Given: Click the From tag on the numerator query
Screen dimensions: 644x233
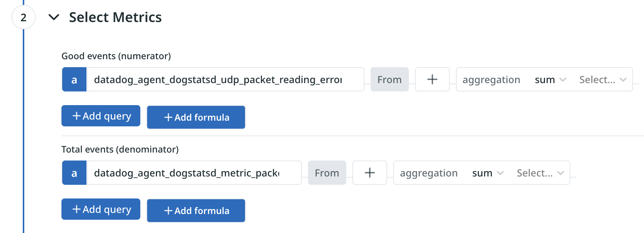Looking at the screenshot, I should point(390,79).
